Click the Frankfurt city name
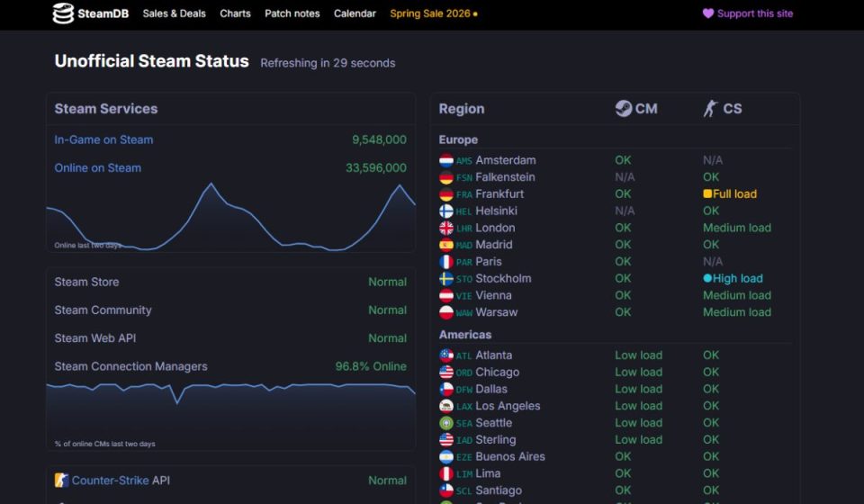 (x=499, y=193)
